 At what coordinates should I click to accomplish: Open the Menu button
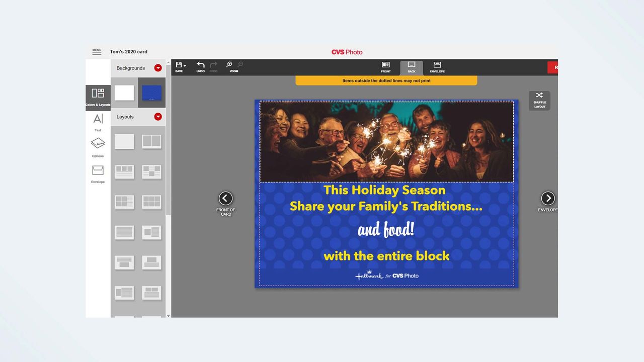[97, 51]
